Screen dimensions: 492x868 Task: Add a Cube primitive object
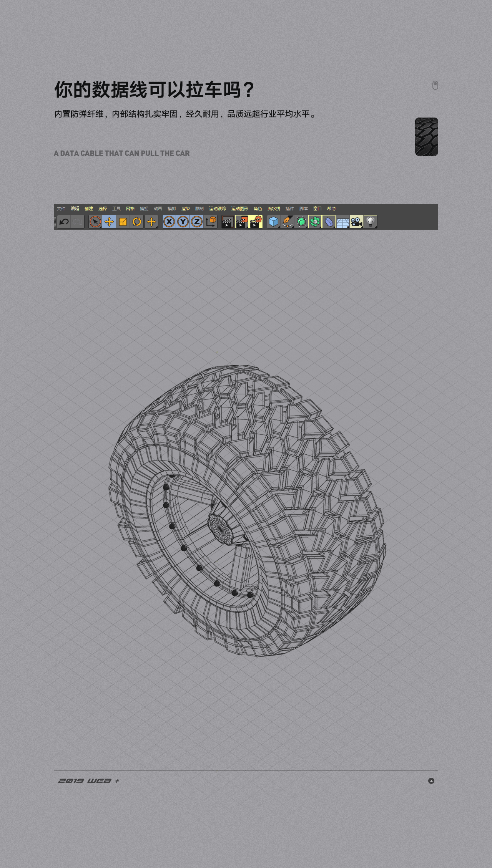(x=273, y=222)
